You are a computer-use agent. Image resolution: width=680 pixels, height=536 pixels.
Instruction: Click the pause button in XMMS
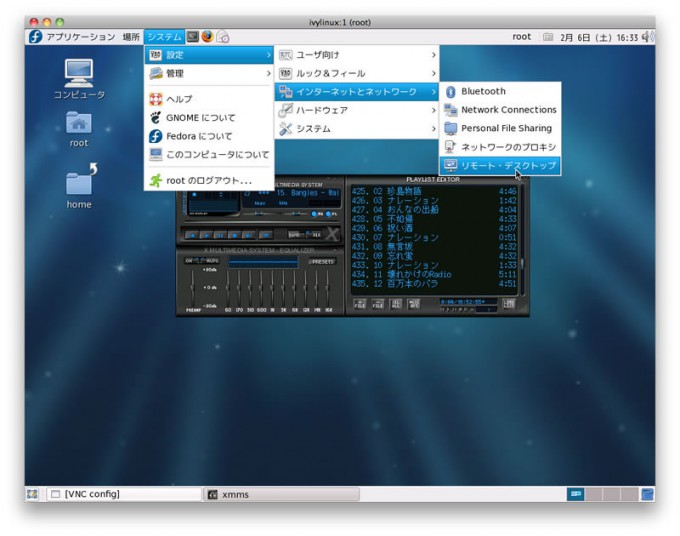click(x=220, y=235)
